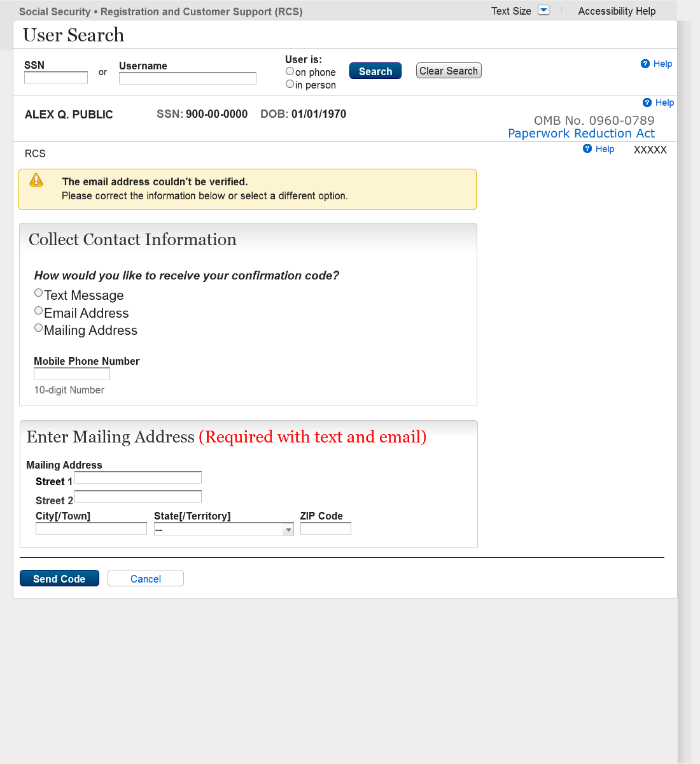Screen dimensions: 700x764
Task: Click the Send Code button
Action: (59, 578)
